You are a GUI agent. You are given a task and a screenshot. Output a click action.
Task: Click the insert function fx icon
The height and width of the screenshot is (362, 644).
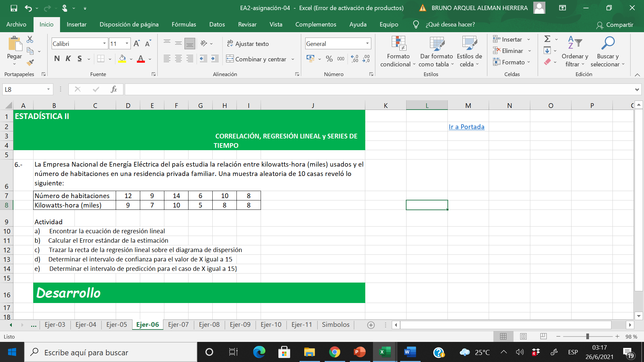click(114, 89)
